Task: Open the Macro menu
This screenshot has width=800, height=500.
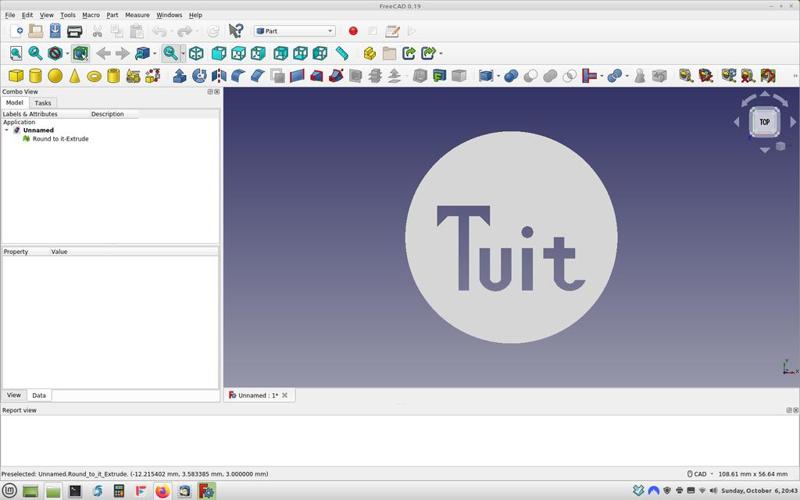Action: pos(91,15)
